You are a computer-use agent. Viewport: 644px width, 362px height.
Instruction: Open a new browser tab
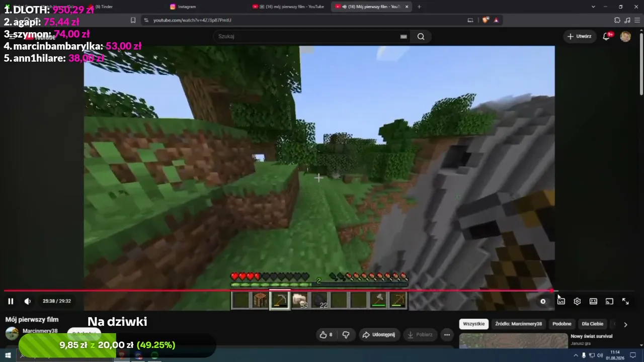point(419,7)
